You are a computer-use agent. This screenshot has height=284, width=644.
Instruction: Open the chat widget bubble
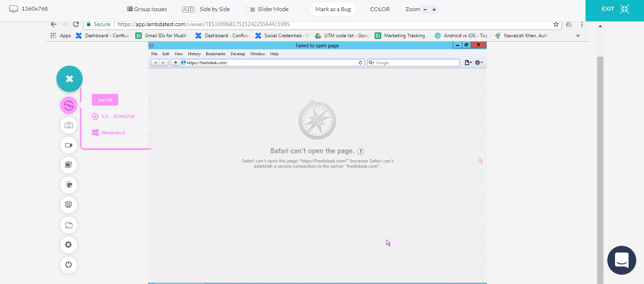pos(622,260)
